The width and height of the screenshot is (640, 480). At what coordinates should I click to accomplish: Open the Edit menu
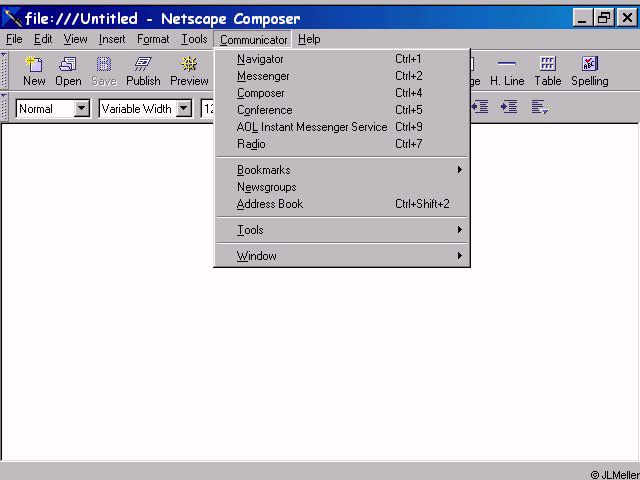pos(43,39)
